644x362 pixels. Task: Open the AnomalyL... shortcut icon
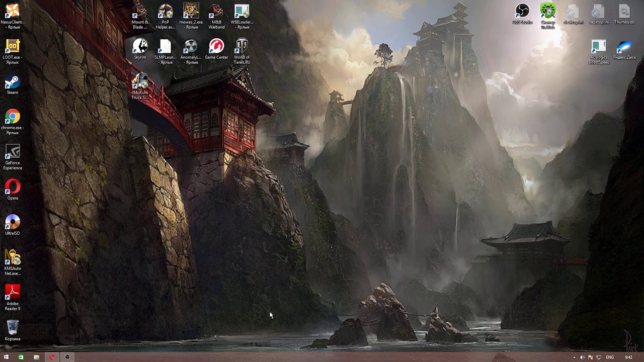pos(191,51)
